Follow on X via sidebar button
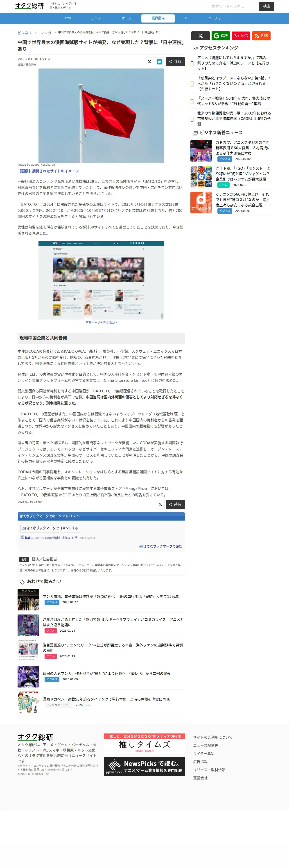 tap(201, 36)
